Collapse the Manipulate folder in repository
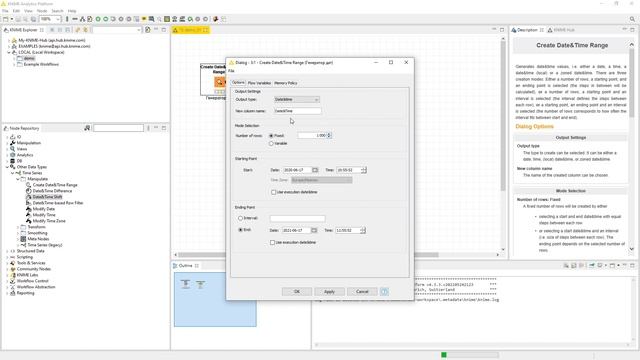This screenshot has height=360, width=640. pos(18,179)
